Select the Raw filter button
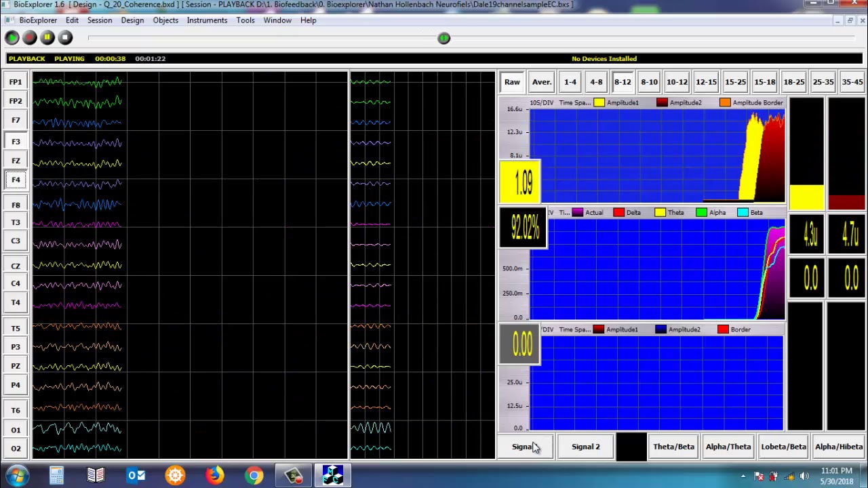 tap(512, 82)
